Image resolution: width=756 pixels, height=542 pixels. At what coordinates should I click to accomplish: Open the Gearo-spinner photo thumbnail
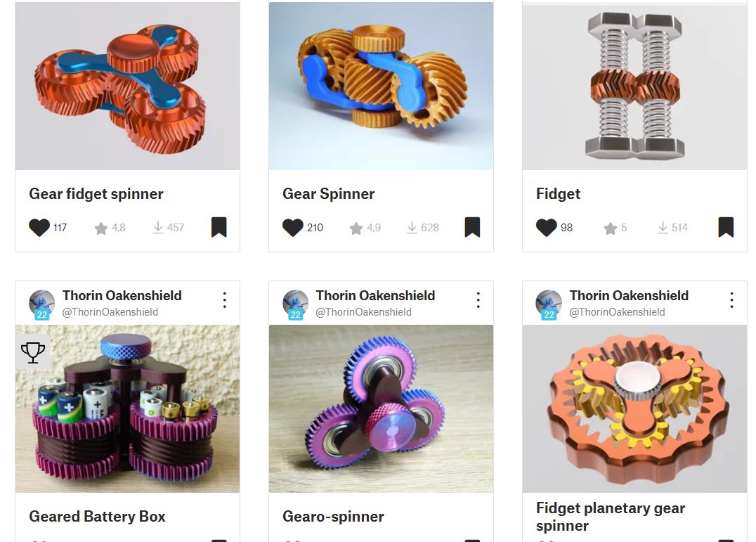(381, 408)
